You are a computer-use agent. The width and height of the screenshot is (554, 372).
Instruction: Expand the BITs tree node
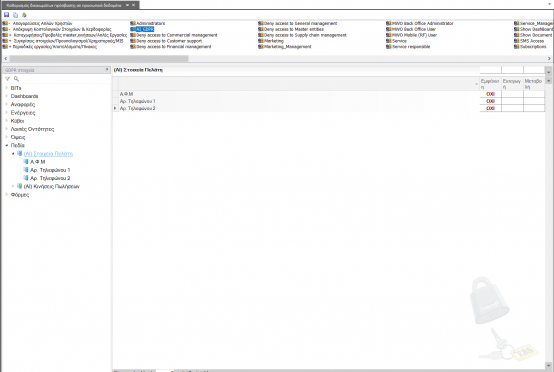[7, 88]
